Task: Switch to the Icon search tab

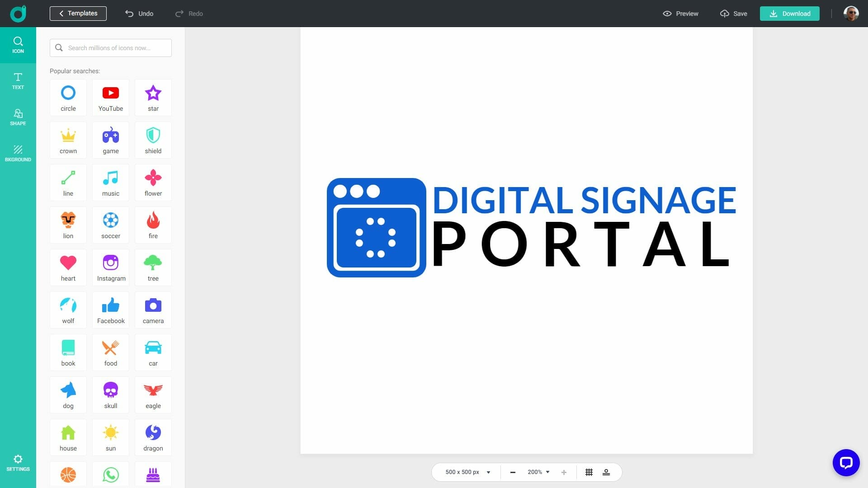Action: click(x=18, y=45)
